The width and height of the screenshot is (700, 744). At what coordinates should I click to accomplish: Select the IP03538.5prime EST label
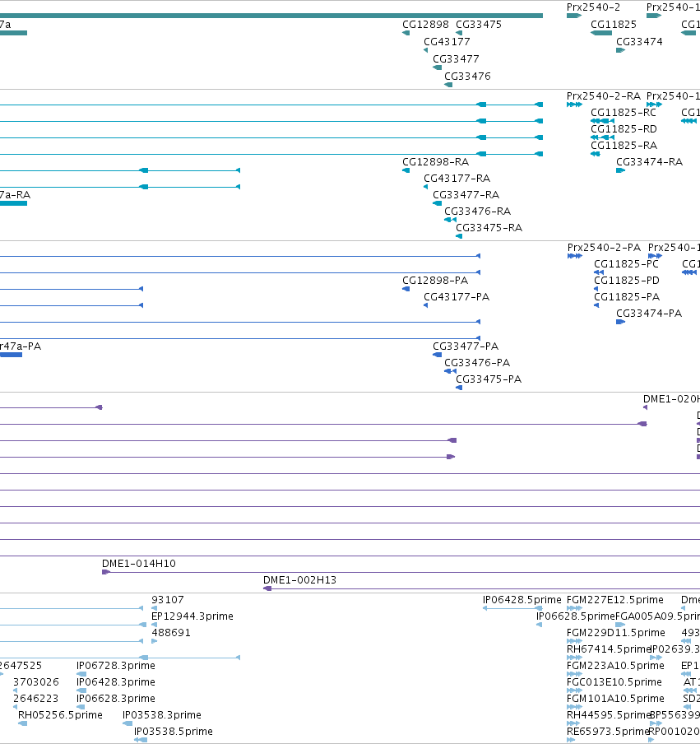(x=173, y=731)
